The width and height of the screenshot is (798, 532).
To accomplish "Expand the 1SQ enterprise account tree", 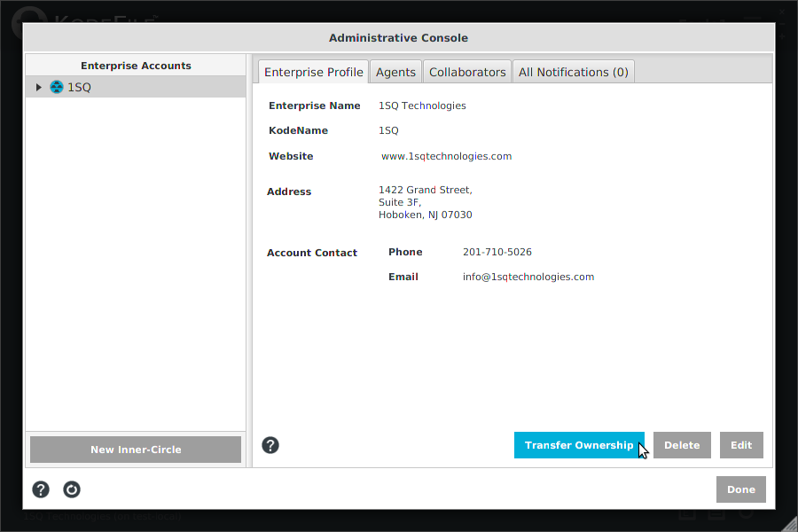I will [39, 87].
